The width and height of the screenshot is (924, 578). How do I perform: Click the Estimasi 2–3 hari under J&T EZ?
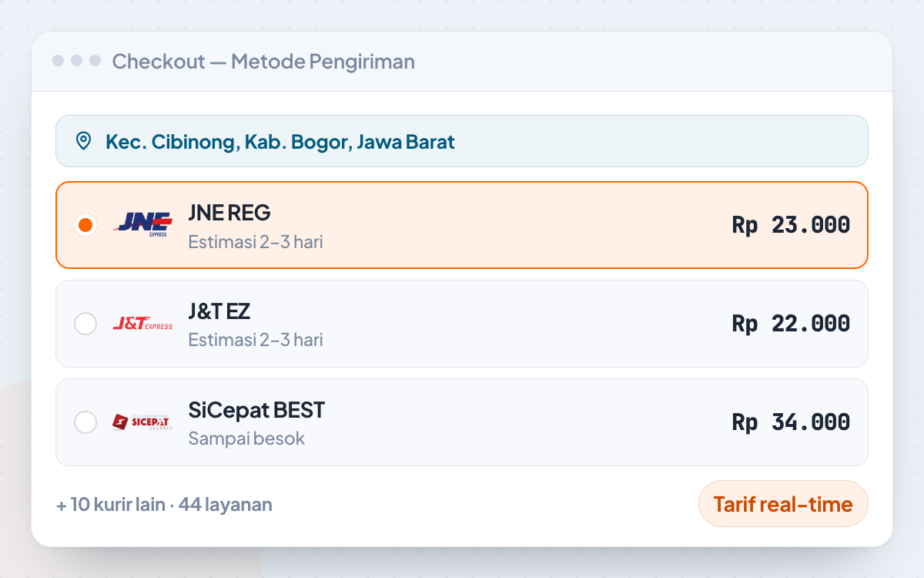256,340
